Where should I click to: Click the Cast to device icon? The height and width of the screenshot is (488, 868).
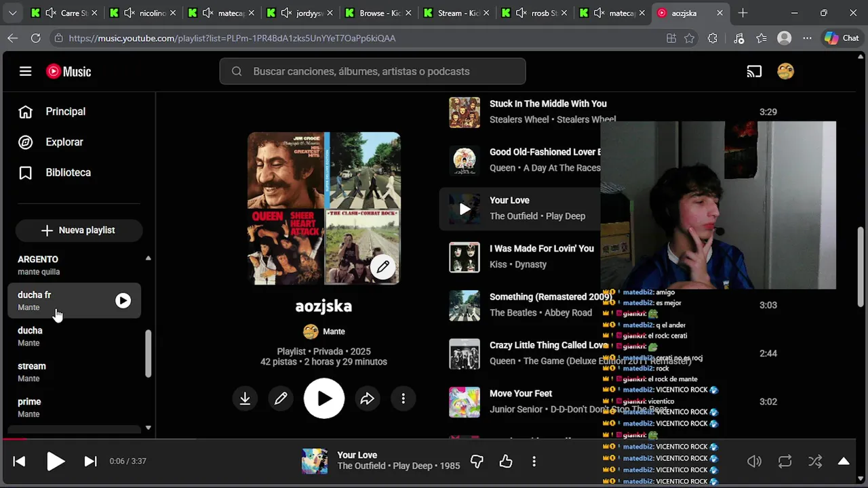[754, 71]
